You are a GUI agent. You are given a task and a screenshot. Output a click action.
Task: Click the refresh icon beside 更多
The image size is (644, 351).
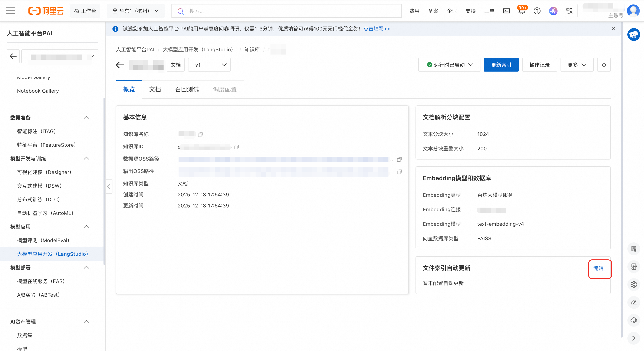604,65
